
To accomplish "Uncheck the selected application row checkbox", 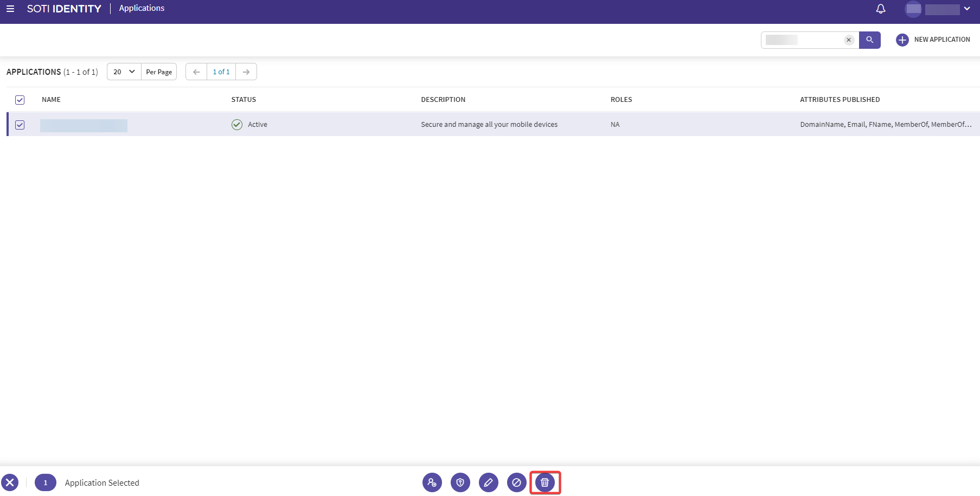I will tap(20, 125).
